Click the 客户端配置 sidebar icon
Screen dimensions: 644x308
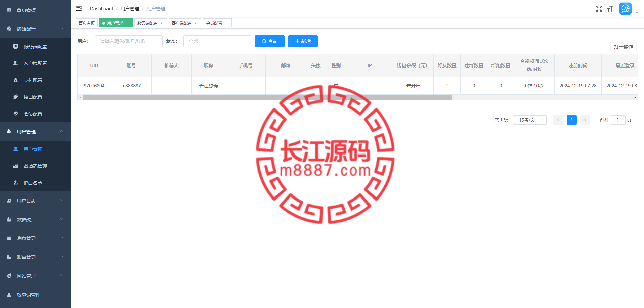(16, 63)
